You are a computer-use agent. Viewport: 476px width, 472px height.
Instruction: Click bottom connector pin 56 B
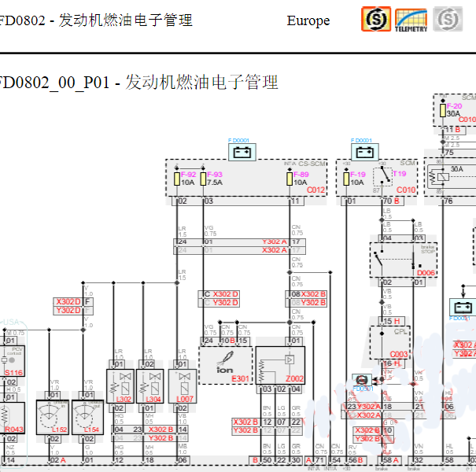pos(356,460)
